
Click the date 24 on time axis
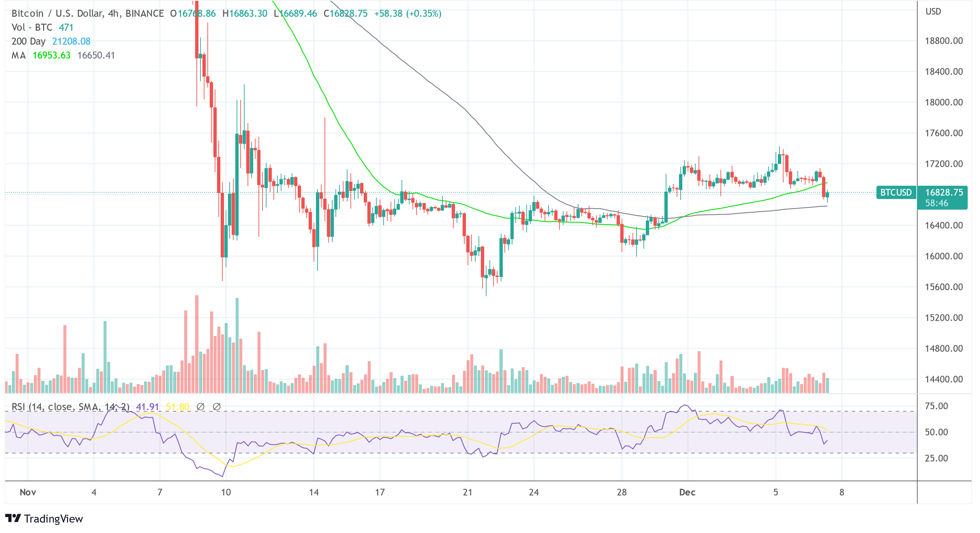[x=534, y=493]
